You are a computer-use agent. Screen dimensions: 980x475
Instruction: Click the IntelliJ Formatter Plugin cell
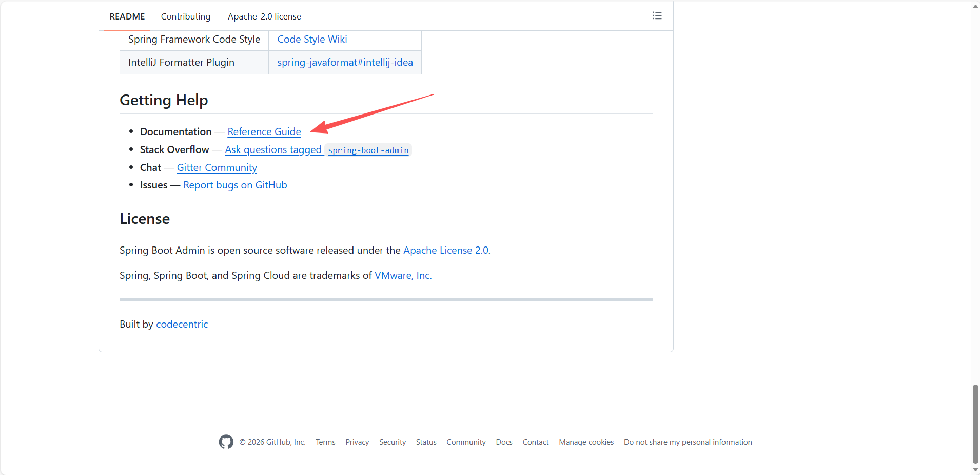(194, 63)
